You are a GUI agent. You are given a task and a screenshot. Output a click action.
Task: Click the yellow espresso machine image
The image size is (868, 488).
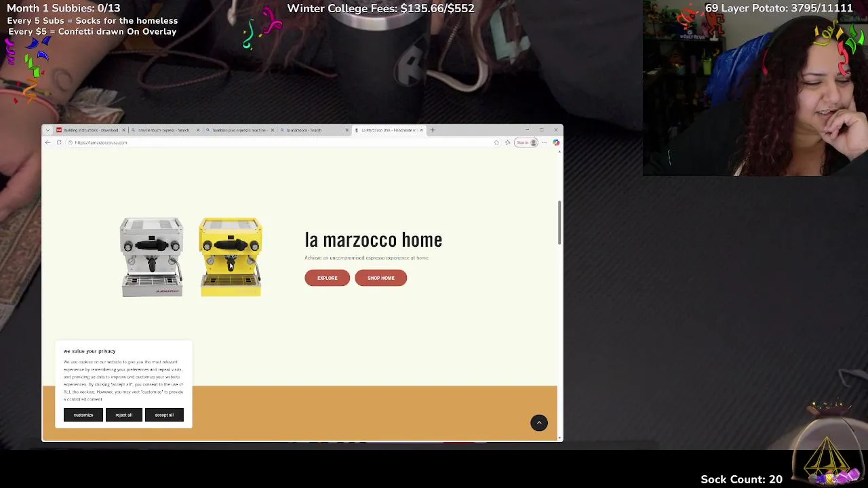coord(231,257)
